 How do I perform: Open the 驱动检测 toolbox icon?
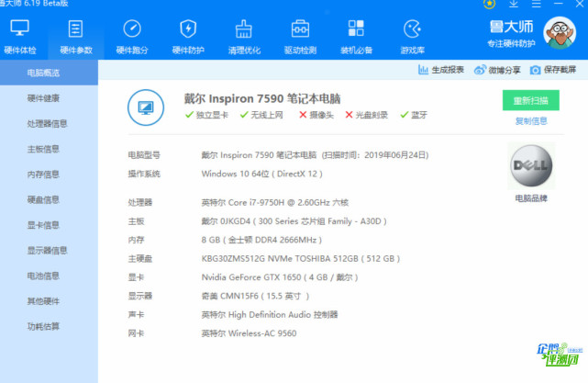[x=300, y=28]
